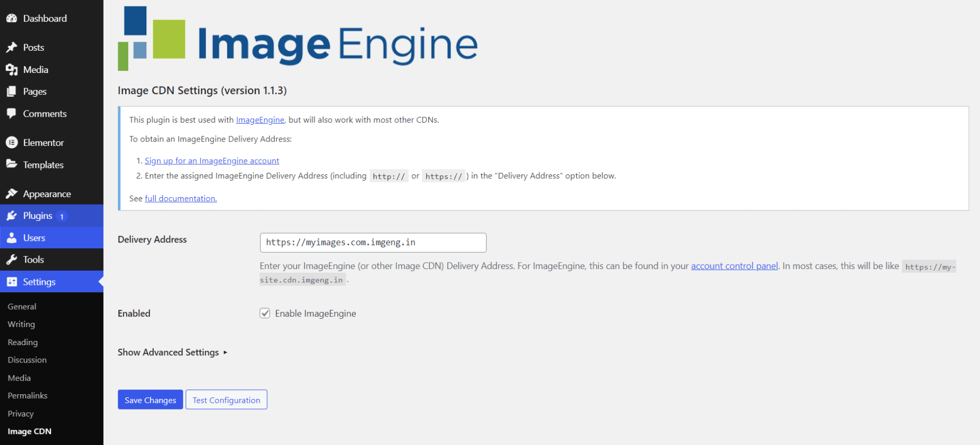
Task: Click the Dashboard gauge icon
Action: pyautogui.click(x=12, y=18)
